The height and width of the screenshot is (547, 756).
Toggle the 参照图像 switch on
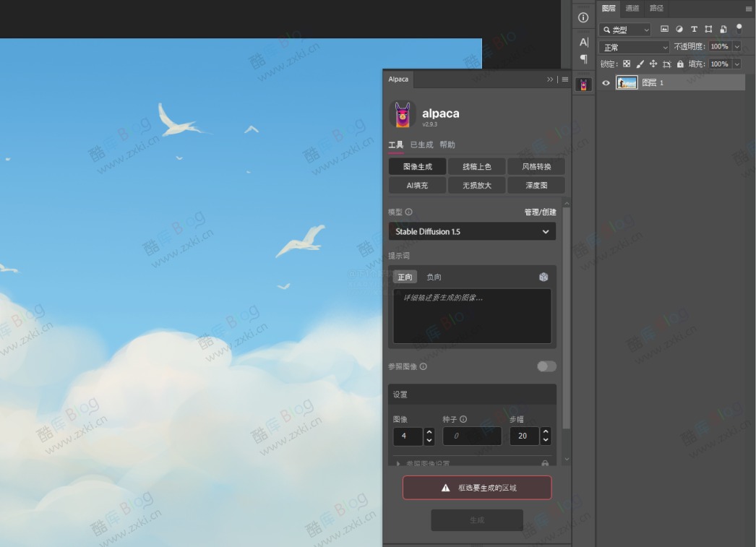(546, 366)
